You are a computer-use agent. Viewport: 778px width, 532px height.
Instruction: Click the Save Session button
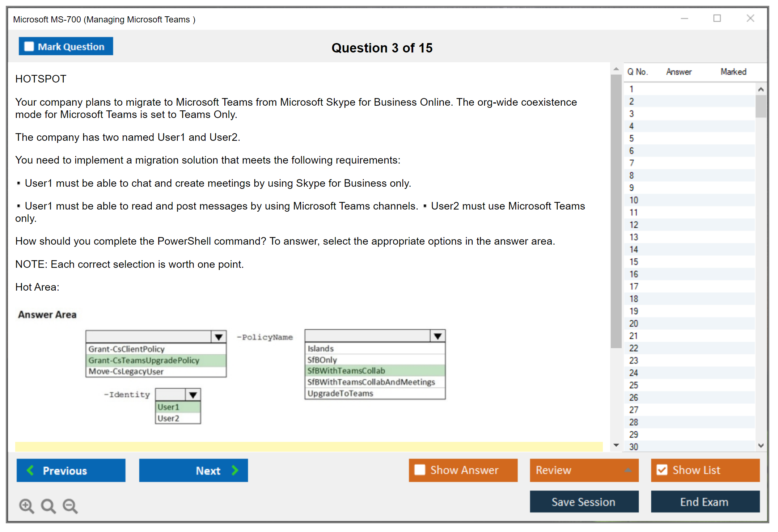click(584, 502)
